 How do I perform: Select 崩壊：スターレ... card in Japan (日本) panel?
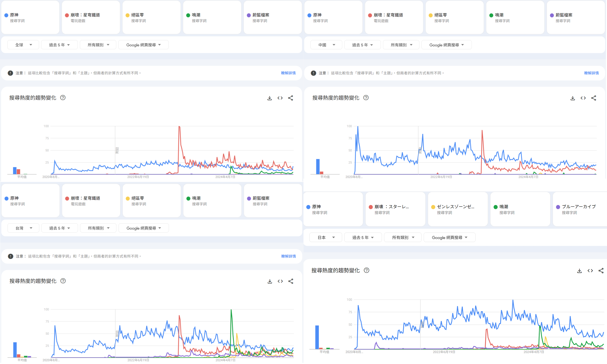coord(395,209)
